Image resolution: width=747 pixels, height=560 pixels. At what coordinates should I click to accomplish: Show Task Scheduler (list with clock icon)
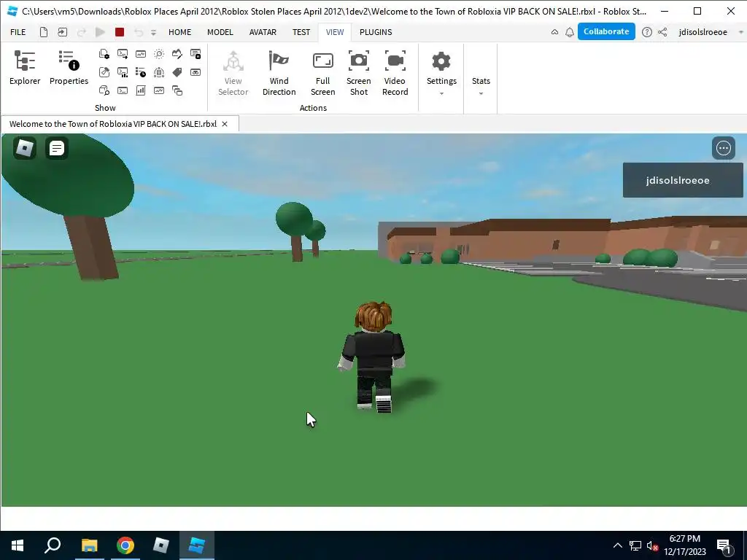141,72
